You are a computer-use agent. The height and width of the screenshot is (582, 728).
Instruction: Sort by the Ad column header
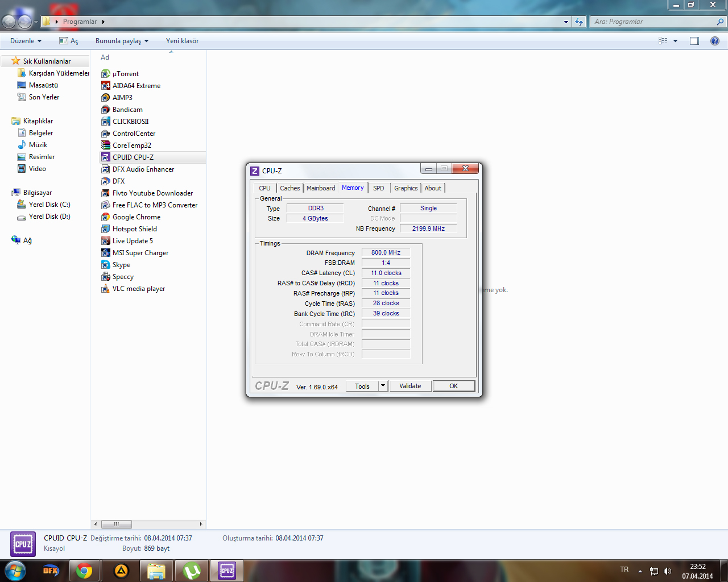click(105, 57)
